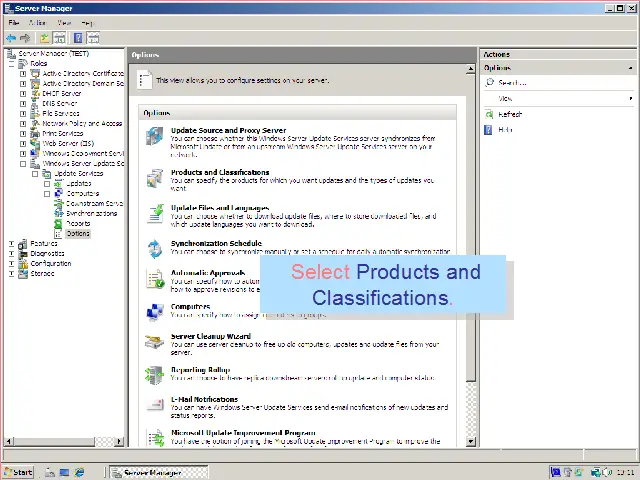Viewport: 640px width, 480px height.
Task: Select Server Manager (TEST) root node
Action: (x=53, y=53)
